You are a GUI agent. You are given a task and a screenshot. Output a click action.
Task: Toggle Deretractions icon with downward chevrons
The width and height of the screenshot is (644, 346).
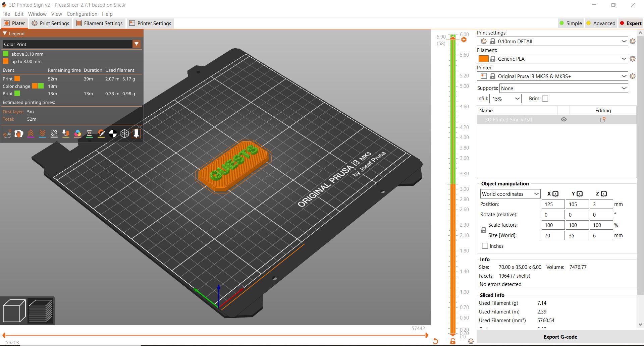point(42,134)
